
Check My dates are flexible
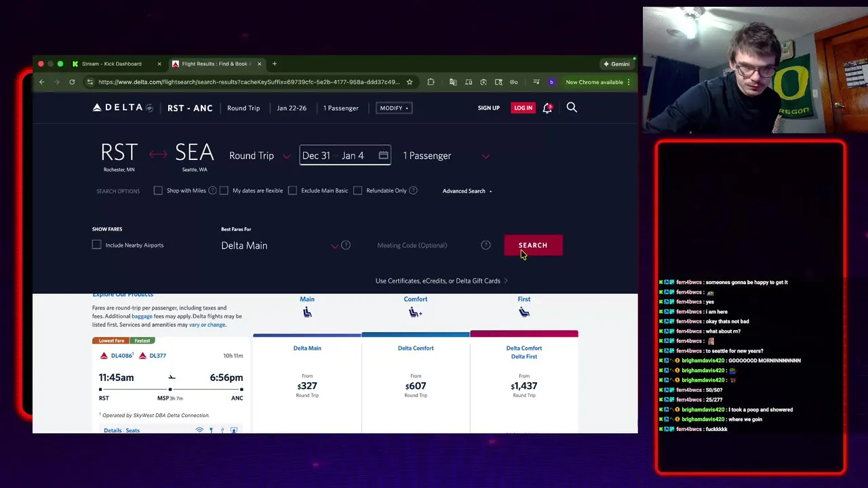(x=224, y=190)
